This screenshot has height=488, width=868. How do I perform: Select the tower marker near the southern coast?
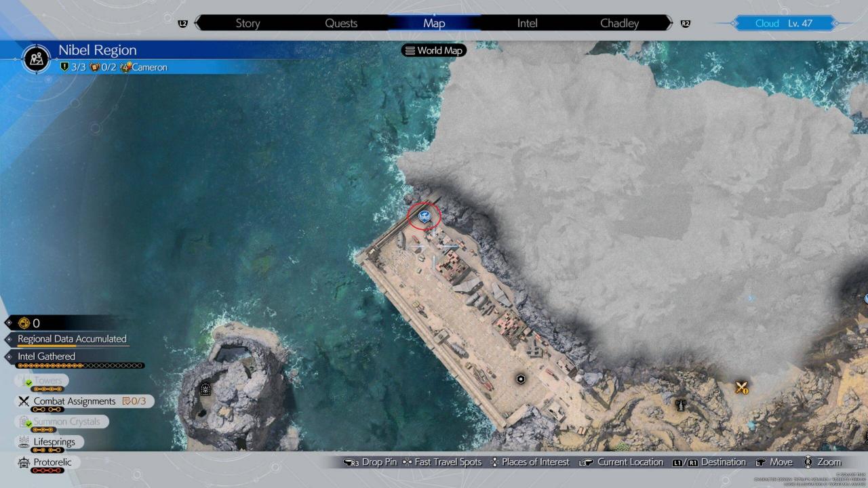click(x=681, y=405)
